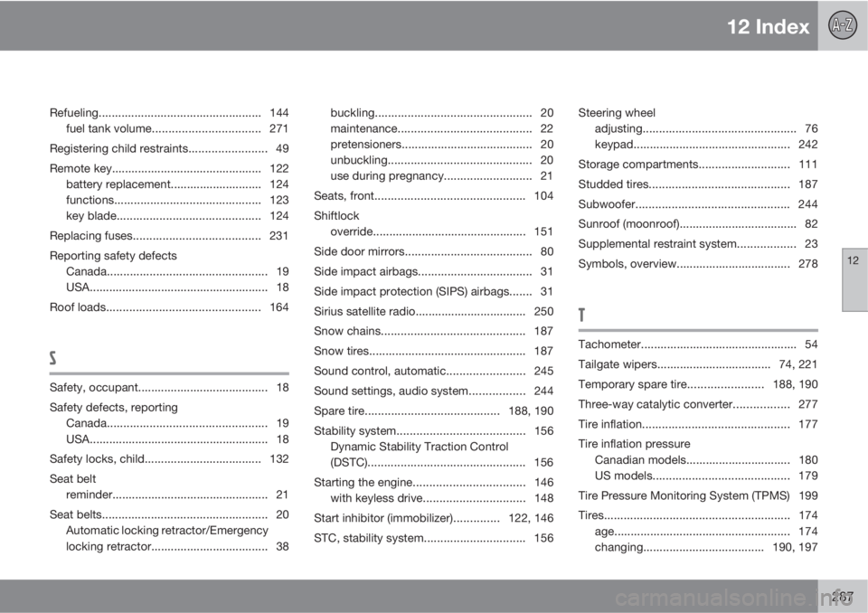Select 'Three-way catalytic converter' entry
868x613 pixels.
point(698,404)
